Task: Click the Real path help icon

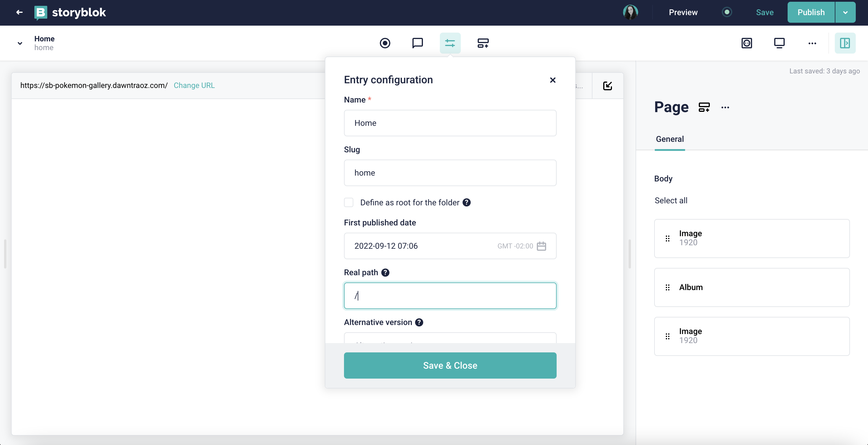Action: pos(385,273)
